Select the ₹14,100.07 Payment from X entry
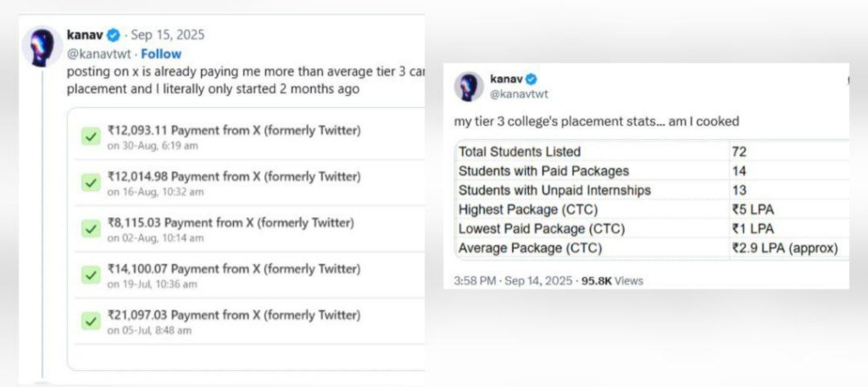 coord(234,269)
